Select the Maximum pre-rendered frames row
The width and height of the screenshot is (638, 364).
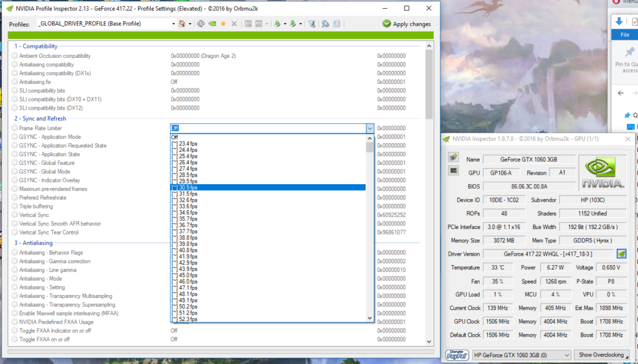click(x=216, y=189)
